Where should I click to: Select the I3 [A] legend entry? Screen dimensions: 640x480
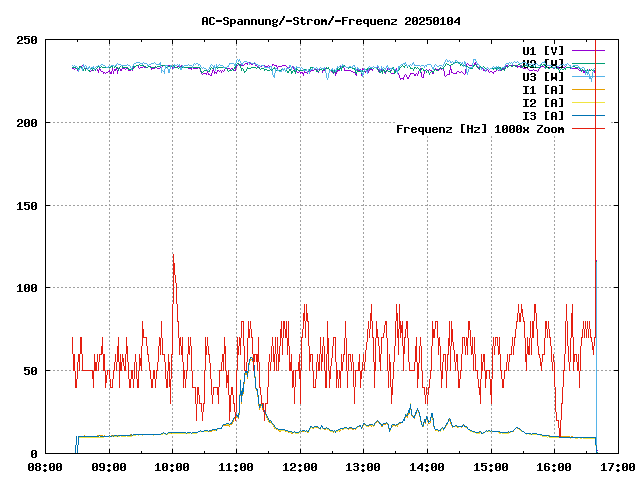543,115
